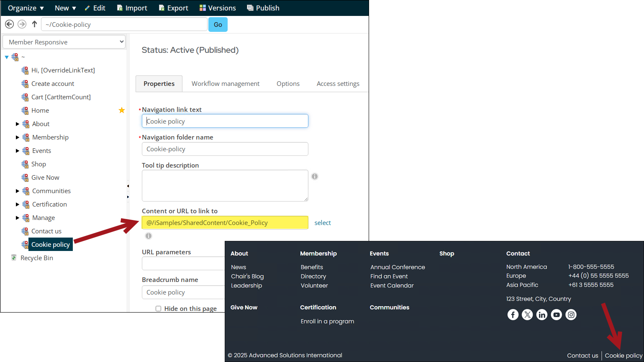Image resolution: width=644 pixels, height=362 pixels.
Task: Open the Organize dropdown menu
Action: [x=26, y=8]
